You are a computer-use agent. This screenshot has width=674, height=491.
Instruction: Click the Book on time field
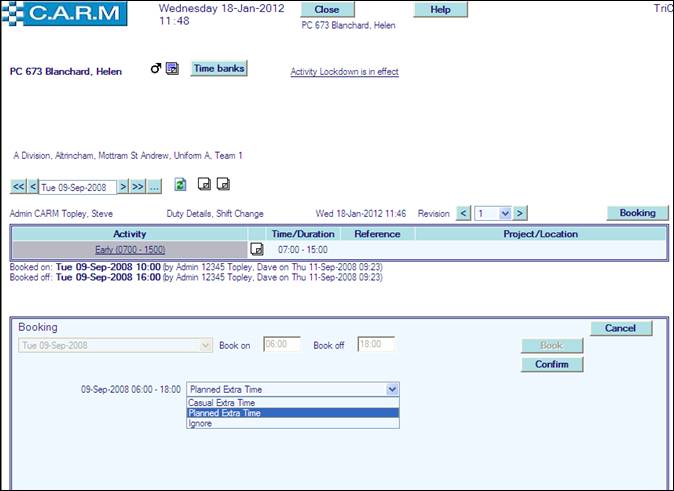click(281, 345)
